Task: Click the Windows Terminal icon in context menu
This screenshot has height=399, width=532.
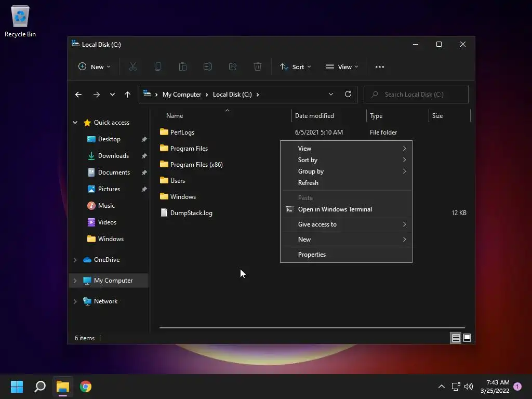Action: (x=289, y=209)
